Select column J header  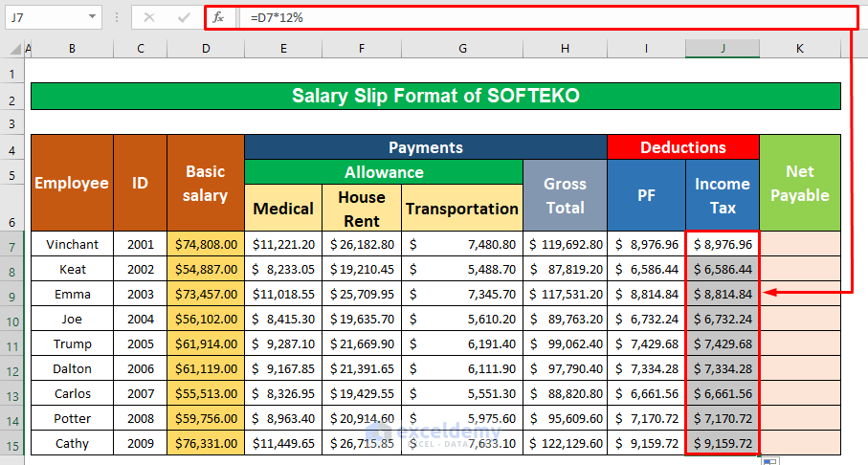point(723,48)
